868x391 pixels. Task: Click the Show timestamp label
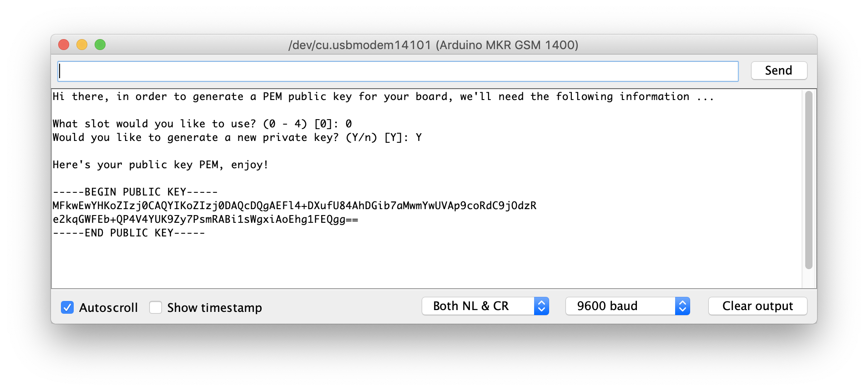tap(214, 307)
